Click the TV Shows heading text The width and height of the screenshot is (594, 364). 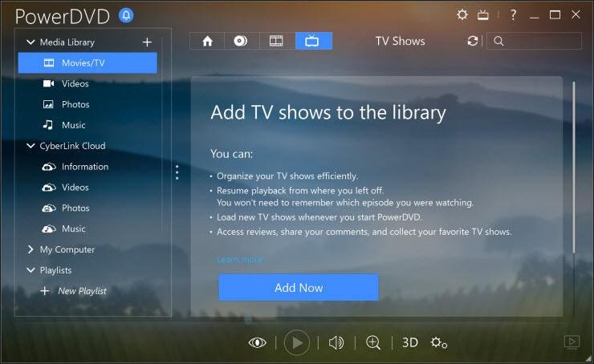click(x=400, y=41)
